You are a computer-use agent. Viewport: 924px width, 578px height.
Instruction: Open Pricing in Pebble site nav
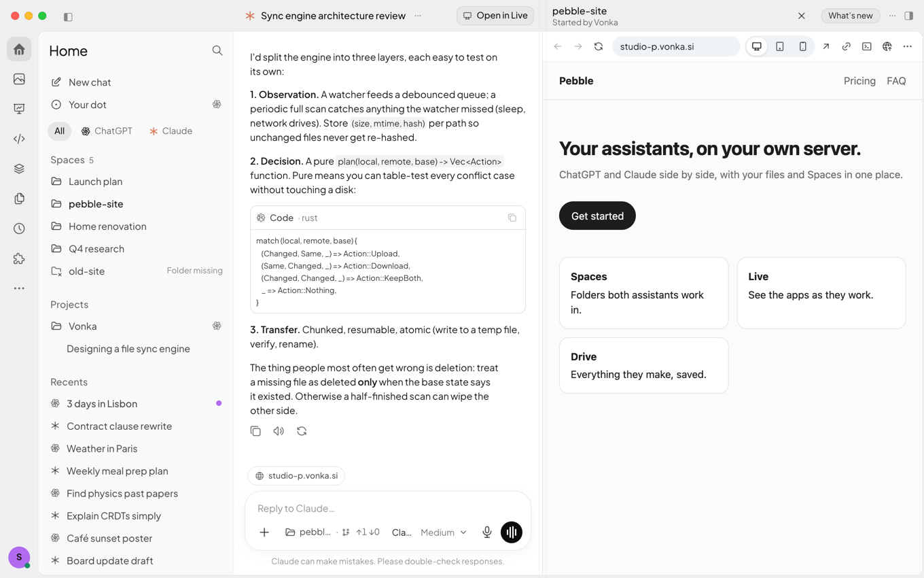point(859,81)
